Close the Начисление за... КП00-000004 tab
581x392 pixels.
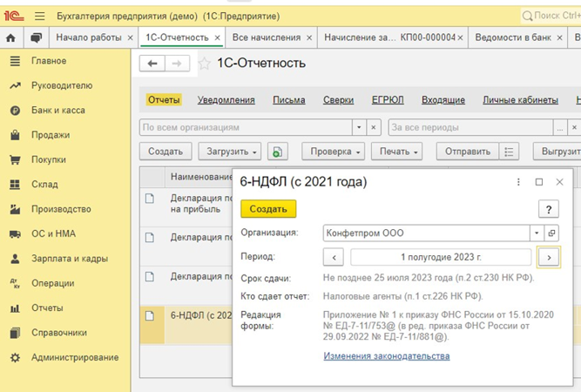[460, 37]
